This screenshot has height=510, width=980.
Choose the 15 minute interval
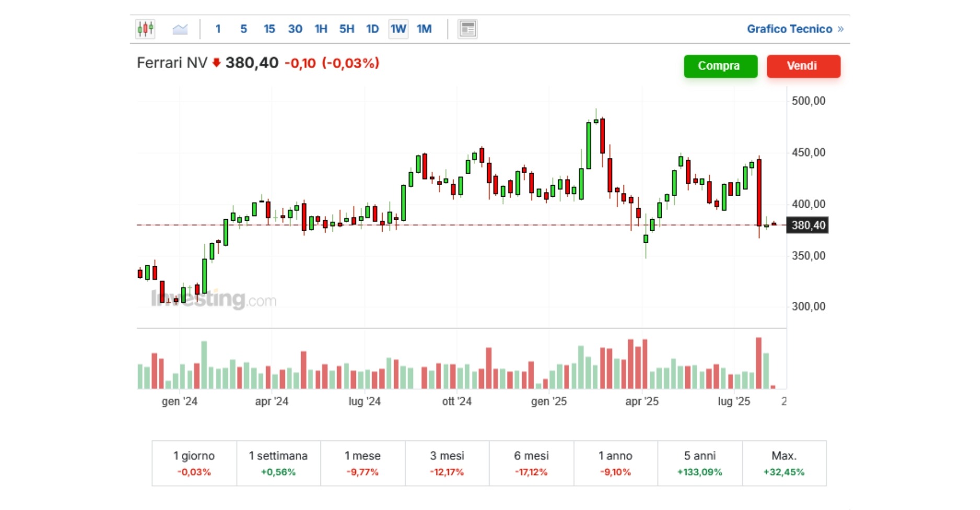pos(269,29)
